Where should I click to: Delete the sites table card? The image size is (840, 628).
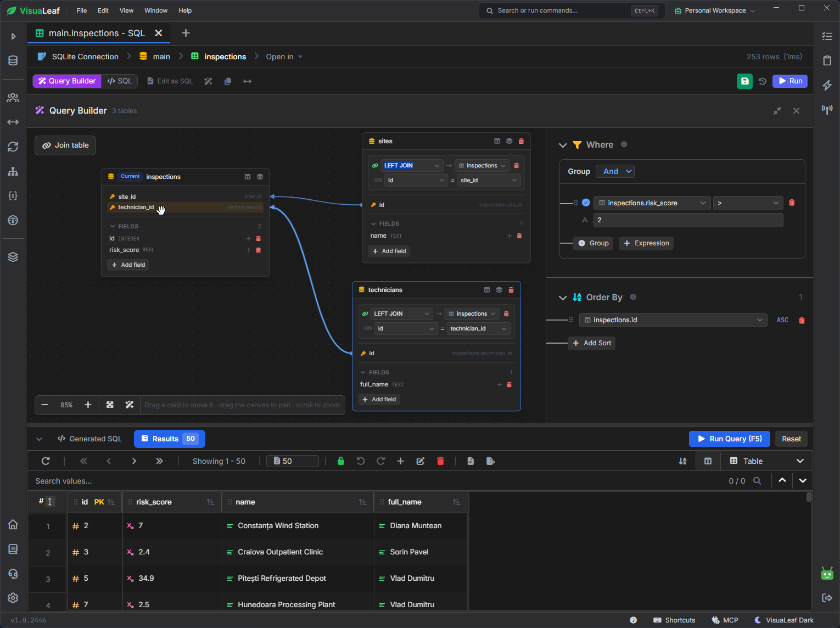click(521, 141)
